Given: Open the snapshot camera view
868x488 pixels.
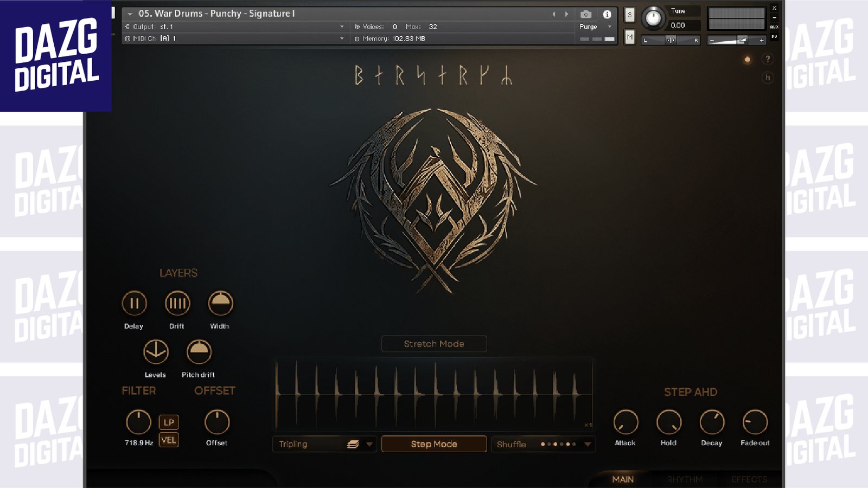Looking at the screenshot, I should pos(586,14).
